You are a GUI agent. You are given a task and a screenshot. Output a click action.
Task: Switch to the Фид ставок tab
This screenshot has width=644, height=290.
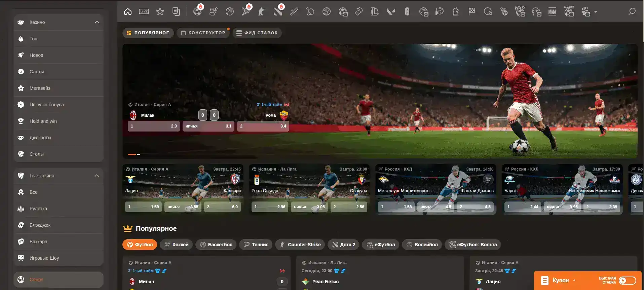(257, 33)
